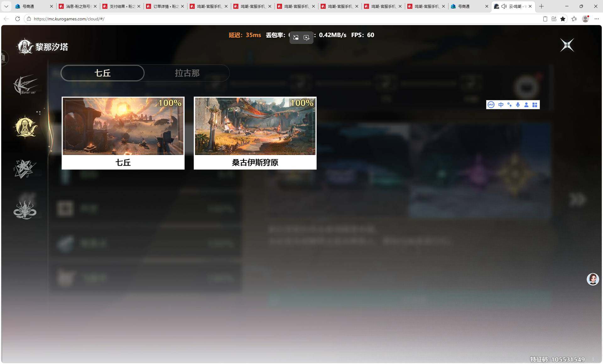The height and width of the screenshot is (364, 603).
Task: Click the 0.42MB/s bandwidth readout
Action: pyautogui.click(x=333, y=35)
